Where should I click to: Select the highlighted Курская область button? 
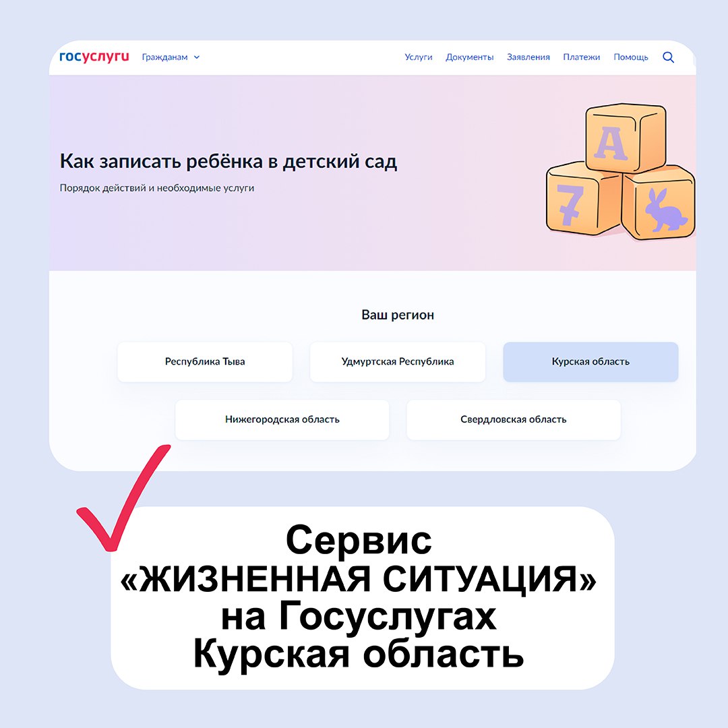(590, 362)
